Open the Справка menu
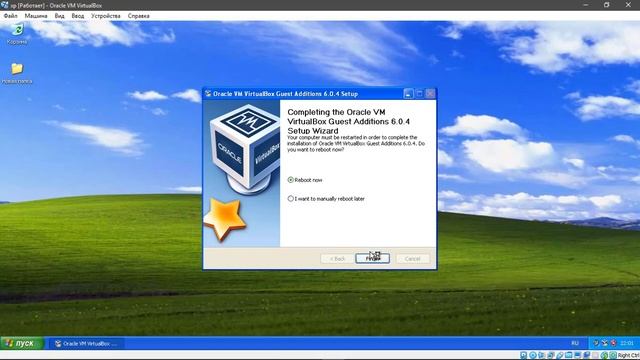This screenshot has height=360, width=640. tap(138, 16)
